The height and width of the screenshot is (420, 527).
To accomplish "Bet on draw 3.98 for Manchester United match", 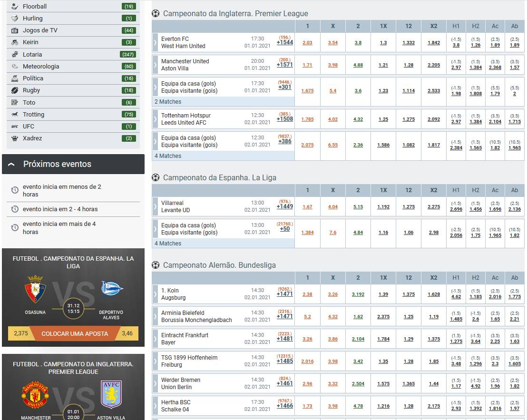I will click(x=333, y=65).
